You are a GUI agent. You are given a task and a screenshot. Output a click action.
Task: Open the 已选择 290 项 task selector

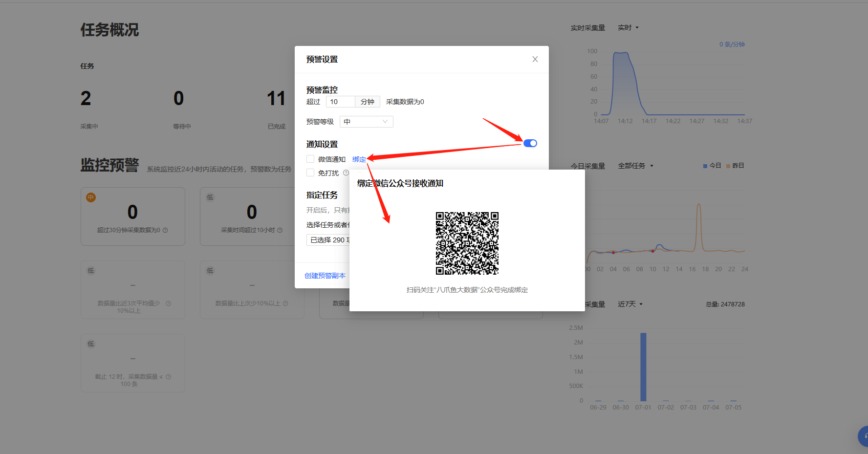[328, 240]
